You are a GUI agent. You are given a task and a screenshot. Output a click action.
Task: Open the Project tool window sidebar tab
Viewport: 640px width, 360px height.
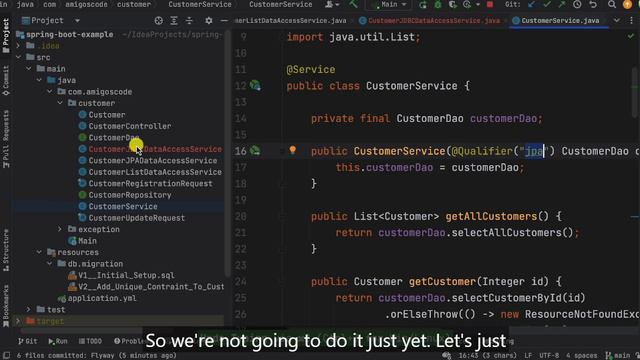6,36
